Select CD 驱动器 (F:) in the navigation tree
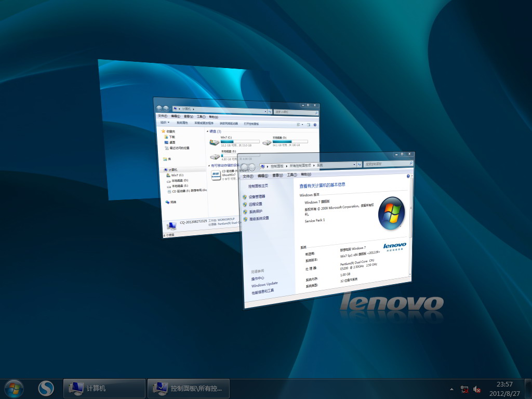 [x=187, y=191]
